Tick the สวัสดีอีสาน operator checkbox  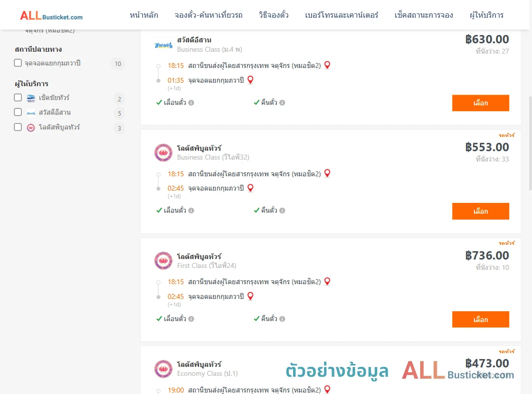[x=18, y=112]
